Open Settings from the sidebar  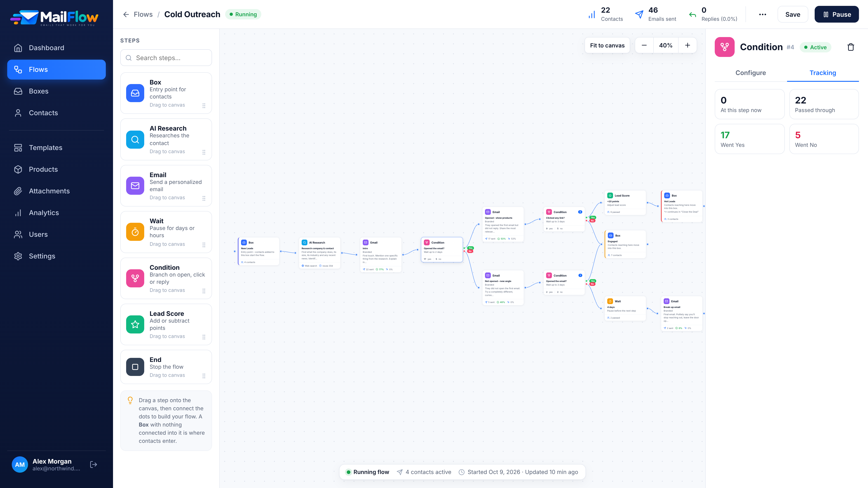[56, 256]
